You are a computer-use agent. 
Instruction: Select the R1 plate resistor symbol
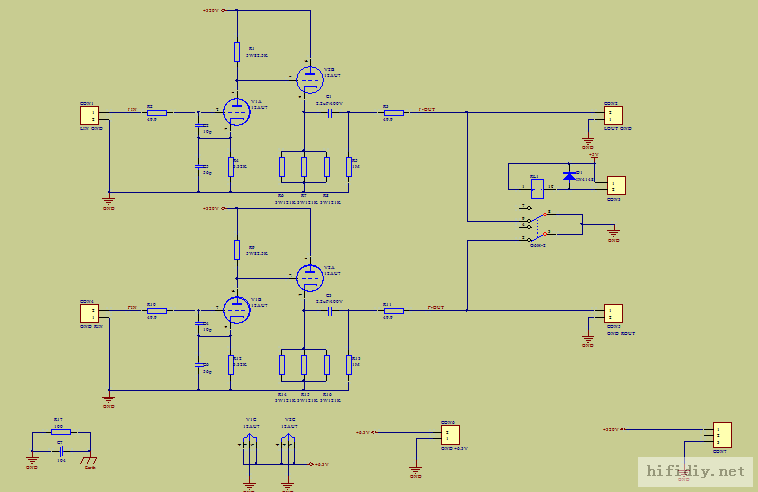pyautogui.click(x=237, y=52)
